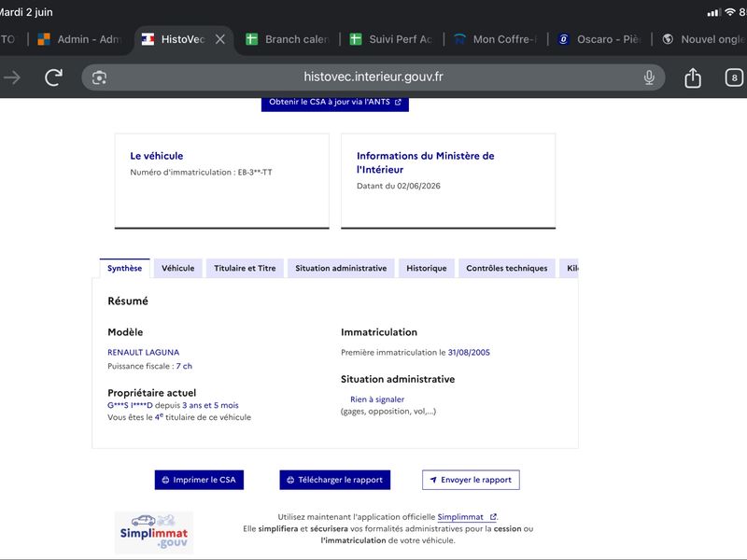Viewport: 747px width, 560px height.
Task: Open the partially visible Kilométrage tab
Action: (x=570, y=268)
